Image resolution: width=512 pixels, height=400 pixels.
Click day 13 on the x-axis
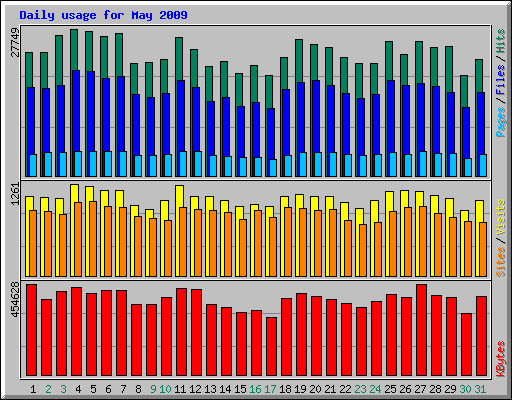[x=210, y=389]
